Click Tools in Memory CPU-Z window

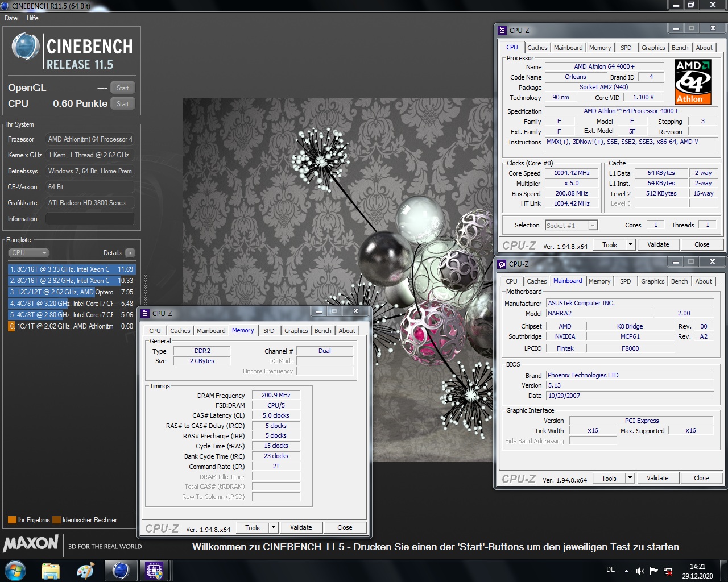[253, 528]
